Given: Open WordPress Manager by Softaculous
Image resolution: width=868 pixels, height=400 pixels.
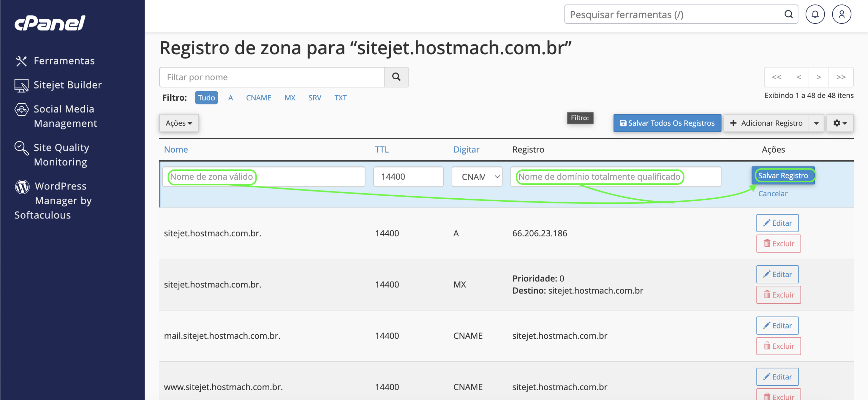Looking at the screenshot, I should pyautogui.click(x=53, y=200).
